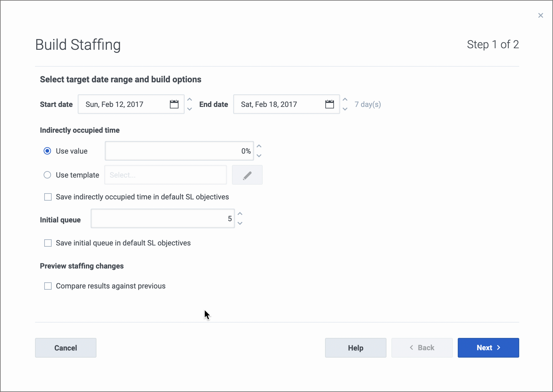
Task: Click the Step 1 of 2 indicator
Action: pyautogui.click(x=493, y=45)
